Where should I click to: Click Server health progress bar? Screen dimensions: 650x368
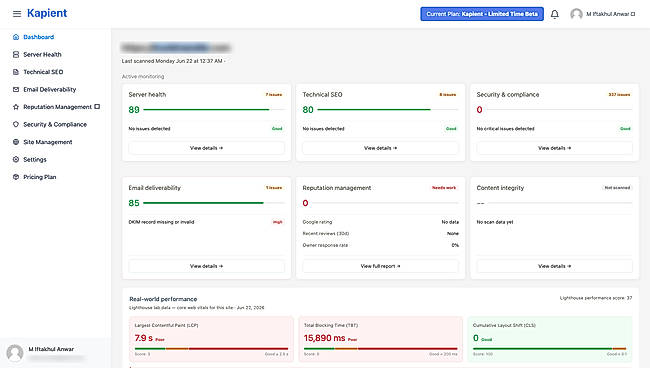214,110
